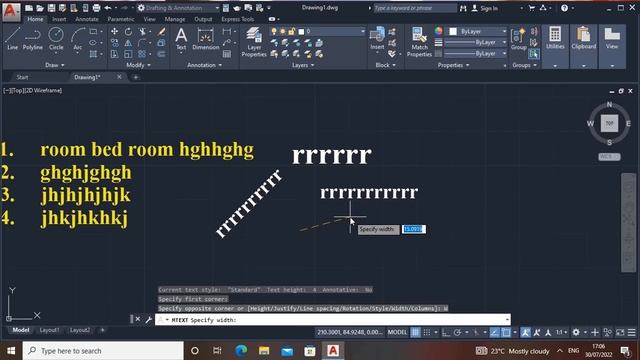Click the Copy tool icon in Modify

[115, 43]
